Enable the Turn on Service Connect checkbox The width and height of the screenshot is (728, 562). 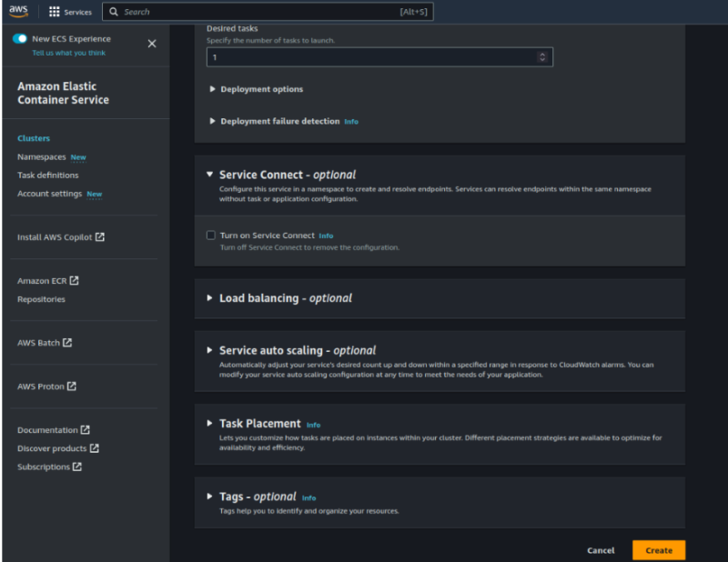point(211,236)
